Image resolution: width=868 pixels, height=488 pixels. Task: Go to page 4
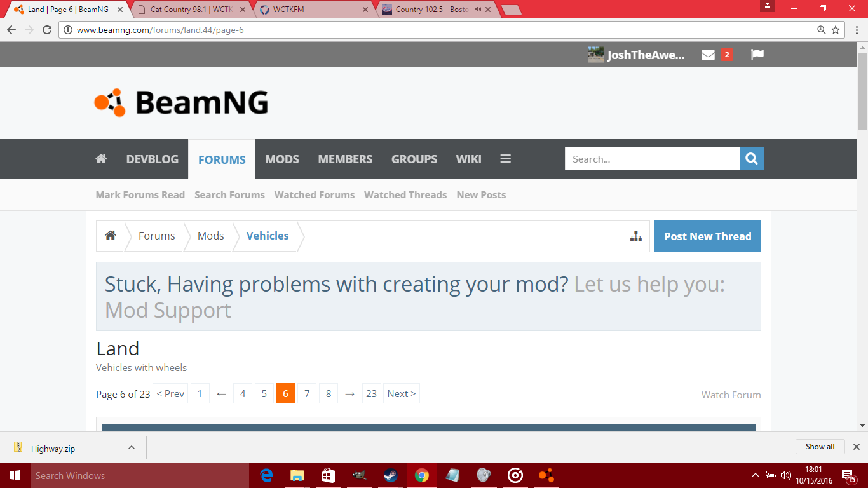(x=243, y=394)
